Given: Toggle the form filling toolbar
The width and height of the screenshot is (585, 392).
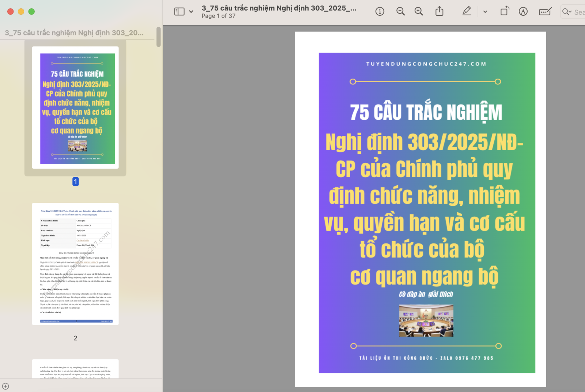Looking at the screenshot, I should (545, 12).
